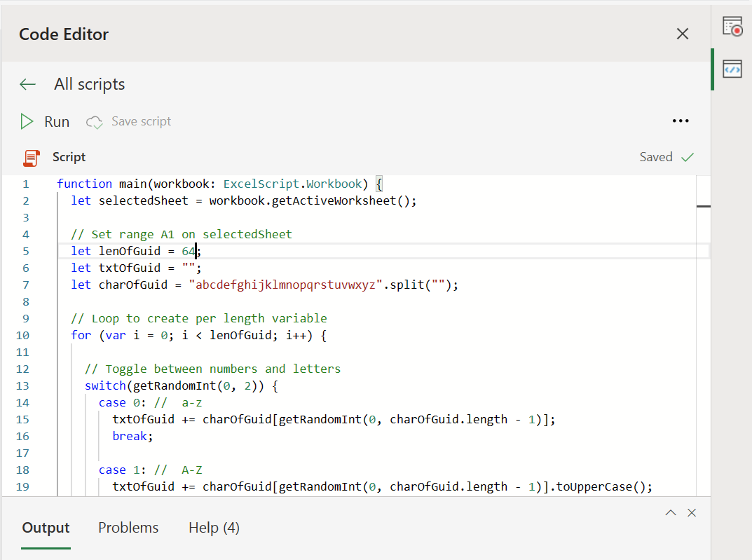Click the editor scrollbar marker

[x=703, y=206]
